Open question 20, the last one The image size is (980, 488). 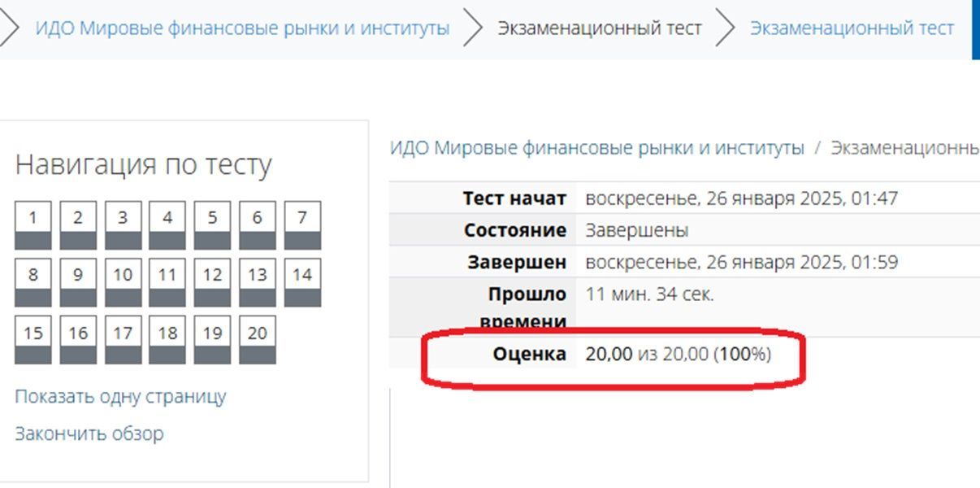coord(258,340)
